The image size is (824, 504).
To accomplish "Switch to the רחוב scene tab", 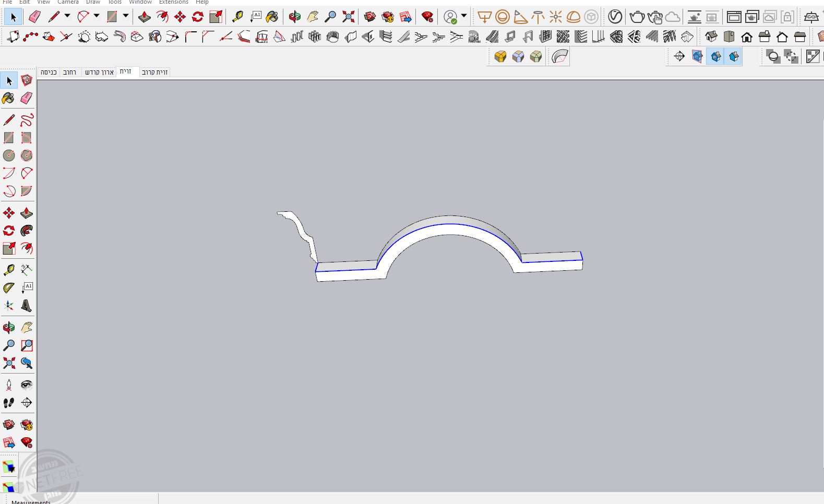I will click(70, 73).
